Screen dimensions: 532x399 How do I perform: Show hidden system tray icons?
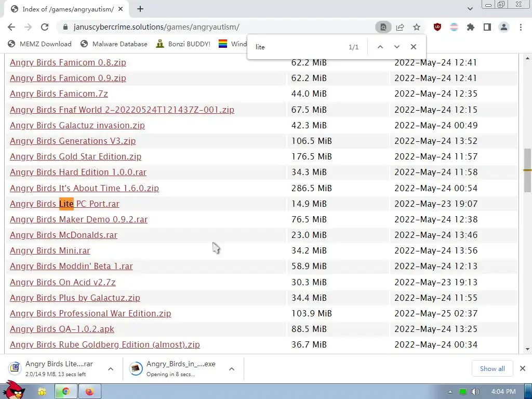[x=450, y=392]
